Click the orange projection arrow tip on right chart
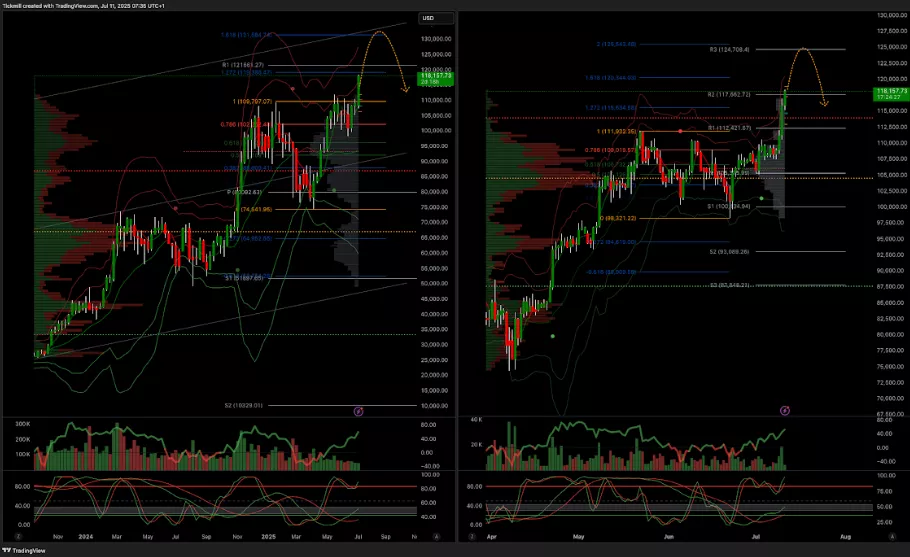 825,104
